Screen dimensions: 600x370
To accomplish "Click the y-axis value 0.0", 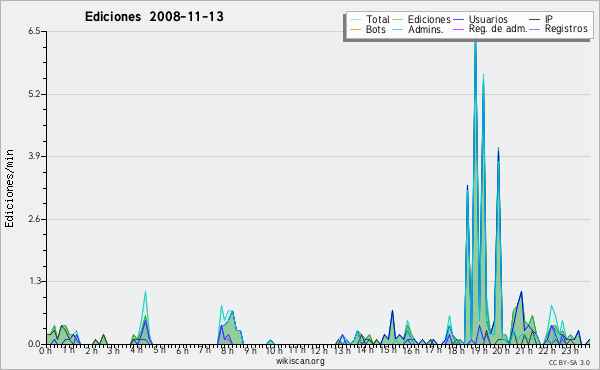I will (x=34, y=344).
